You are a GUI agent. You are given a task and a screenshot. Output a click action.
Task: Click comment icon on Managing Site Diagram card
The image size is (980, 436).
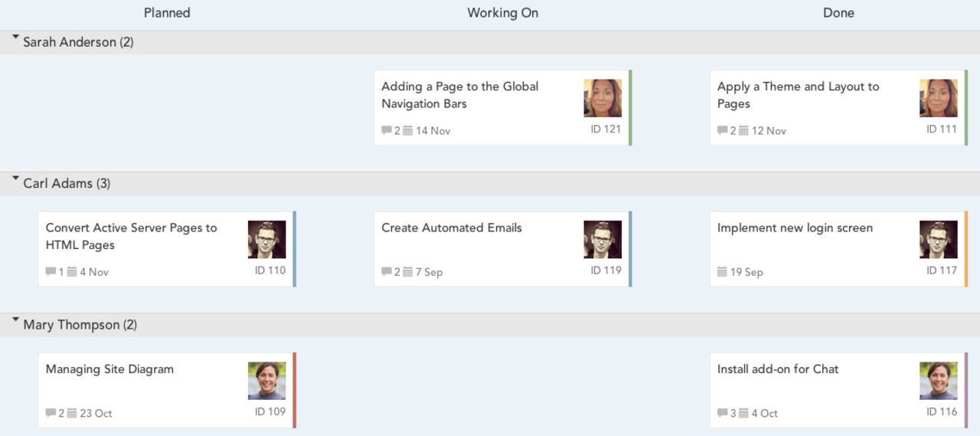[51, 414]
